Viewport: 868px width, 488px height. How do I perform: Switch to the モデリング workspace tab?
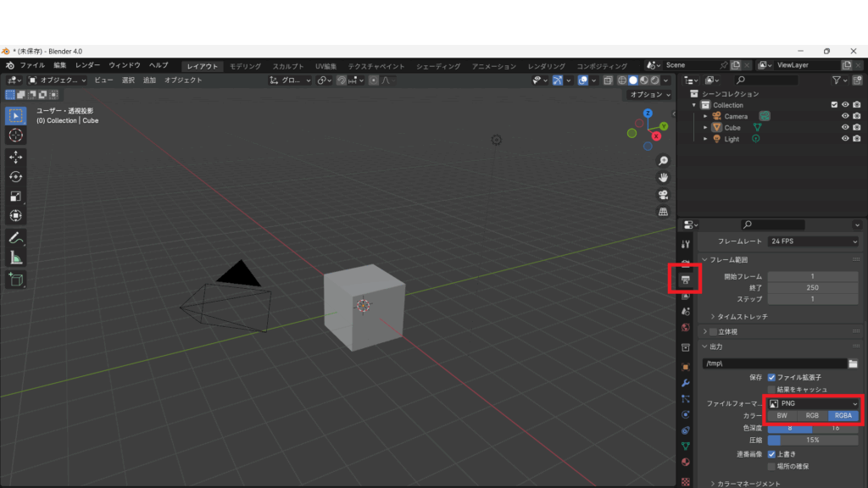(245, 66)
